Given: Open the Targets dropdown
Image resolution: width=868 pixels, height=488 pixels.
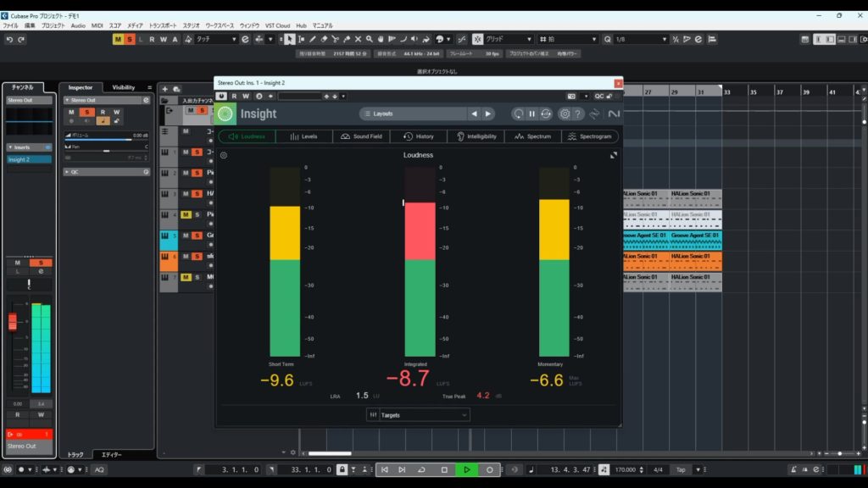Looking at the screenshot, I should click(x=419, y=415).
